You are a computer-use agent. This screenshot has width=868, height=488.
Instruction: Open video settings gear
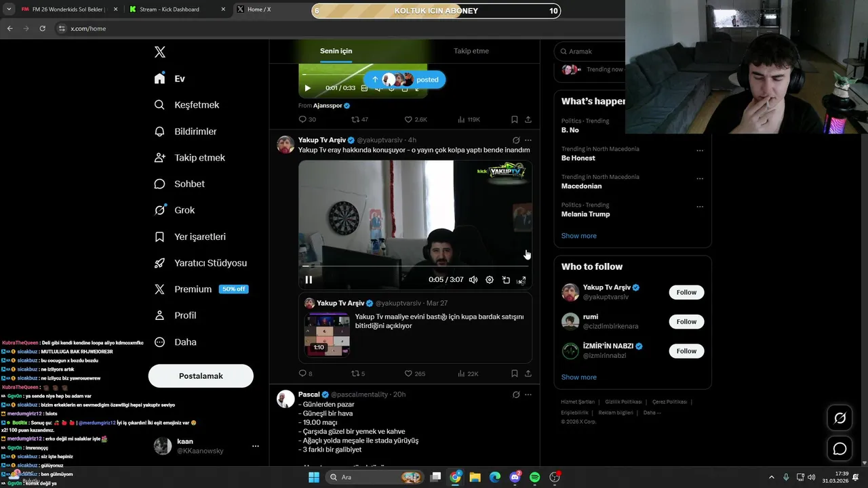490,280
